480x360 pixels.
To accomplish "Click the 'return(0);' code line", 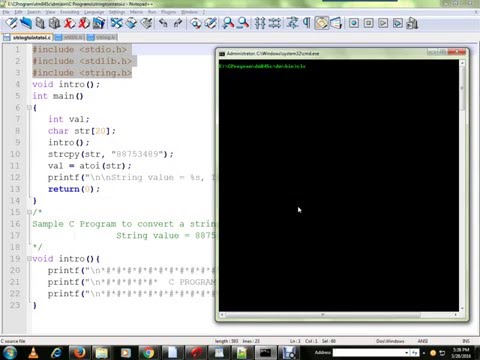I will (74, 189).
